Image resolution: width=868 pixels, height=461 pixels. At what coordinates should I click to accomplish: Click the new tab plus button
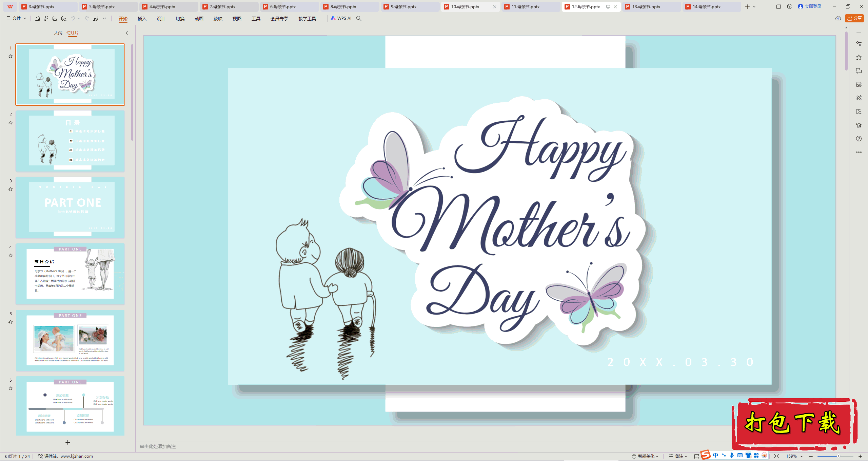click(x=747, y=7)
